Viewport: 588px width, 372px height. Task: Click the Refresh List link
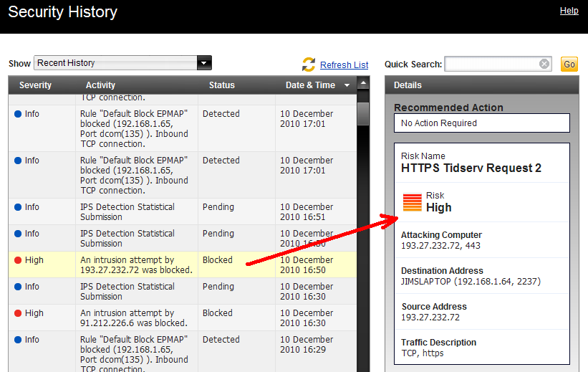[x=344, y=65]
